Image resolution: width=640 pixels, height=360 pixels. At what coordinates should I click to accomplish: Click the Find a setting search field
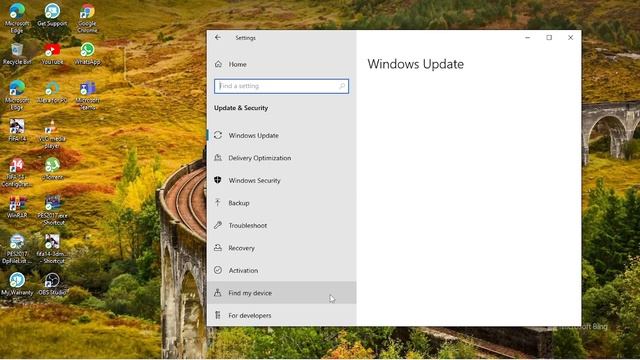(x=281, y=86)
